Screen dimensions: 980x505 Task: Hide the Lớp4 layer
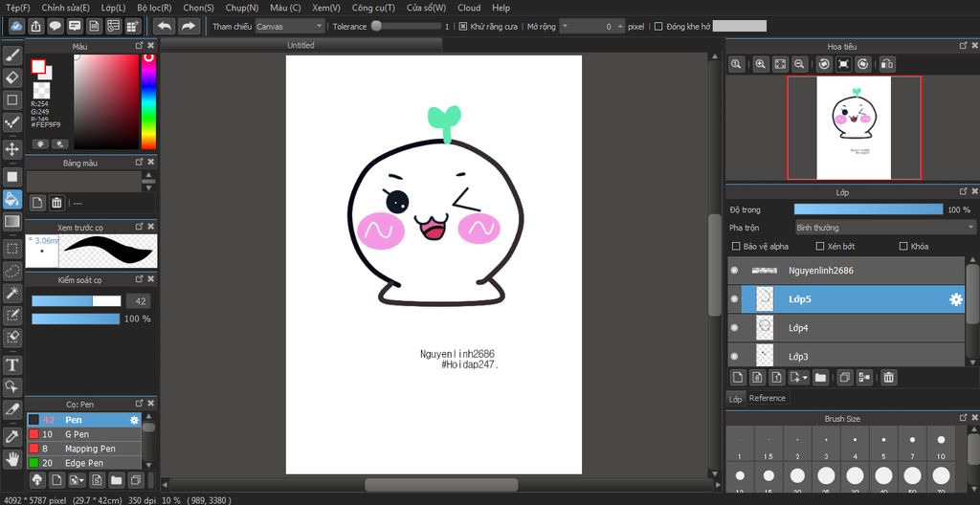(734, 327)
